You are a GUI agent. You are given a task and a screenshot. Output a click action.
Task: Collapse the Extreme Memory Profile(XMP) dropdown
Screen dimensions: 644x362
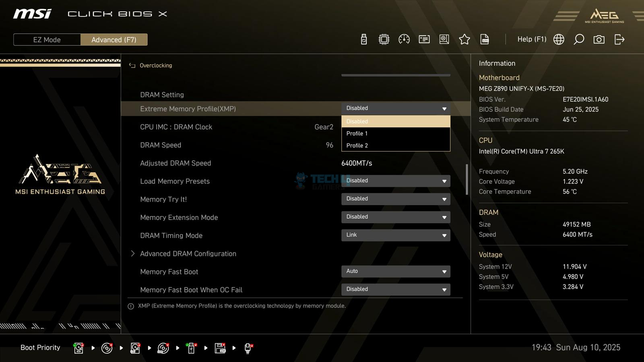point(396,109)
